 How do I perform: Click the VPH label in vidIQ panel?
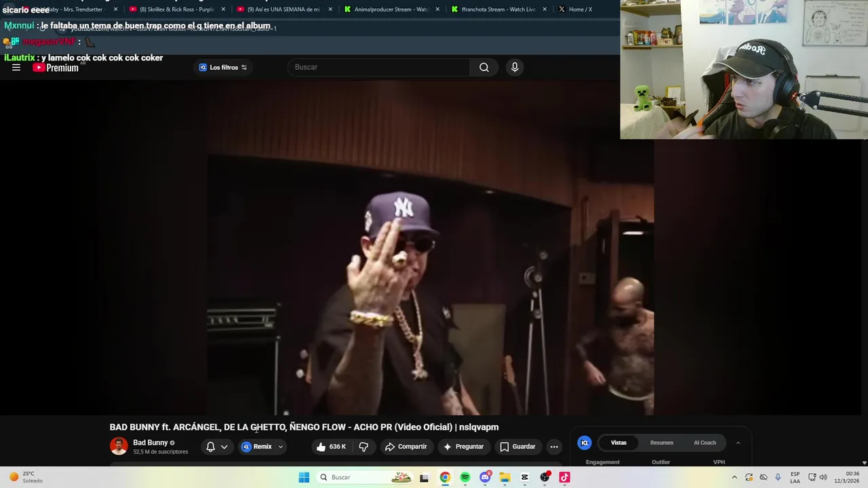pos(719,462)
